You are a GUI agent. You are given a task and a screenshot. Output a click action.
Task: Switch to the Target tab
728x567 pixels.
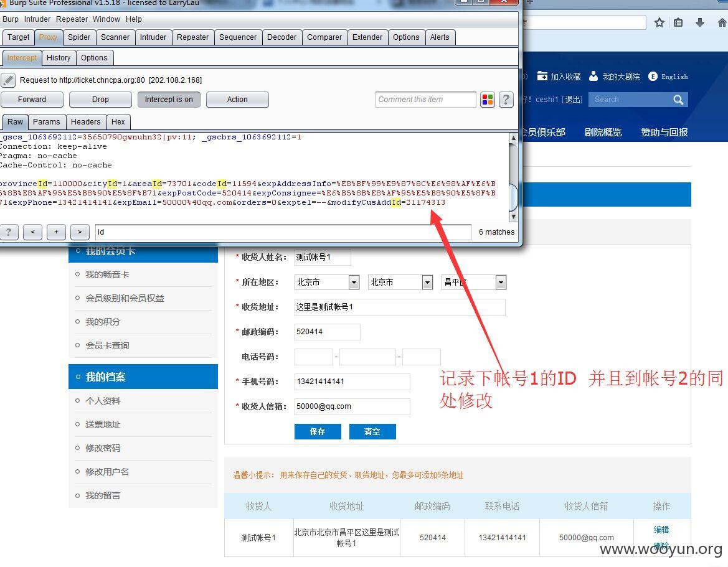(x=18, y=37)
